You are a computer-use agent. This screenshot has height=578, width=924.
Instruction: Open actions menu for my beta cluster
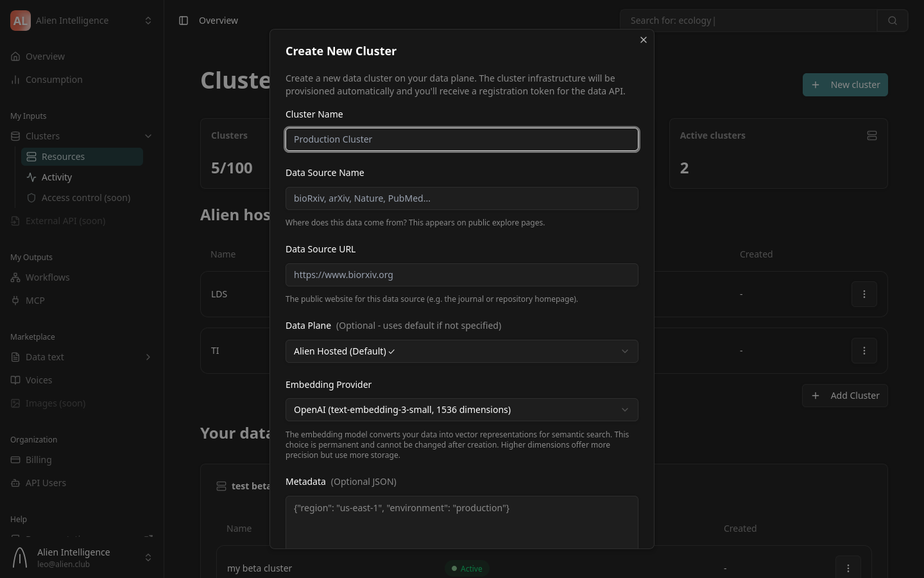(x=848, y=568)
